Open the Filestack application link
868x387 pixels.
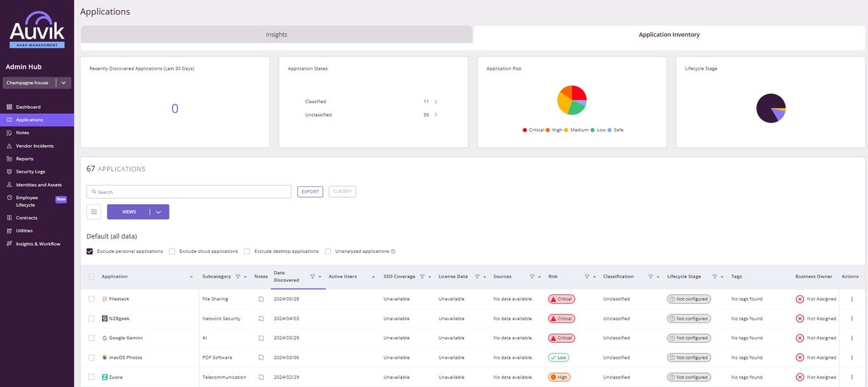click(119, 299)
